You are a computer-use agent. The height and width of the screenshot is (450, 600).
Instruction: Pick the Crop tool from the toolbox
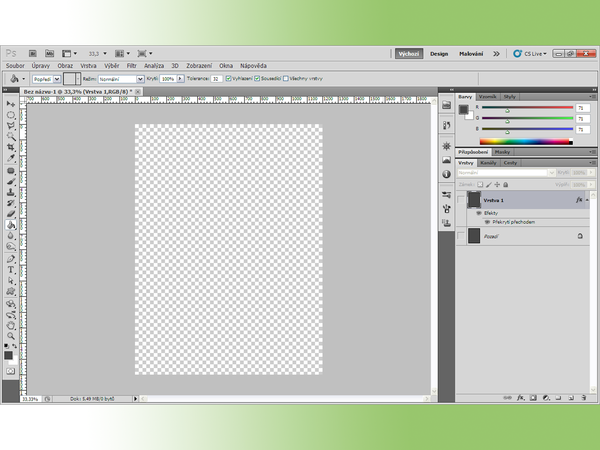[x=11, y=147]
